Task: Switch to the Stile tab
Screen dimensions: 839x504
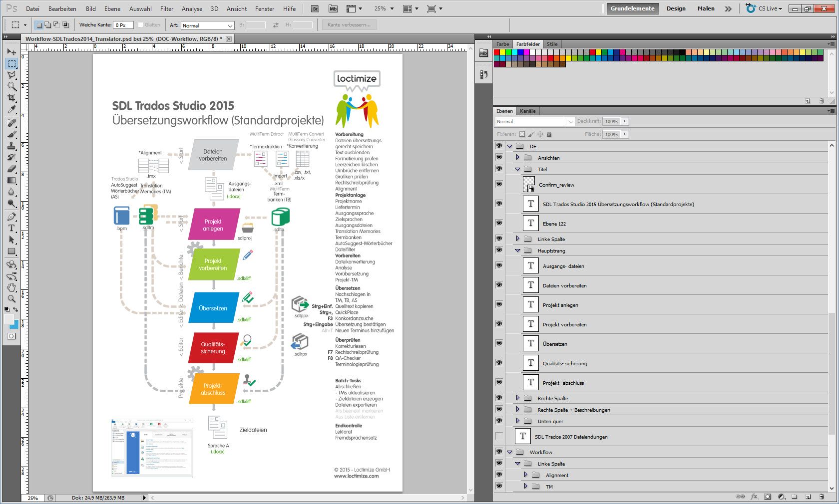Action: 552,44
